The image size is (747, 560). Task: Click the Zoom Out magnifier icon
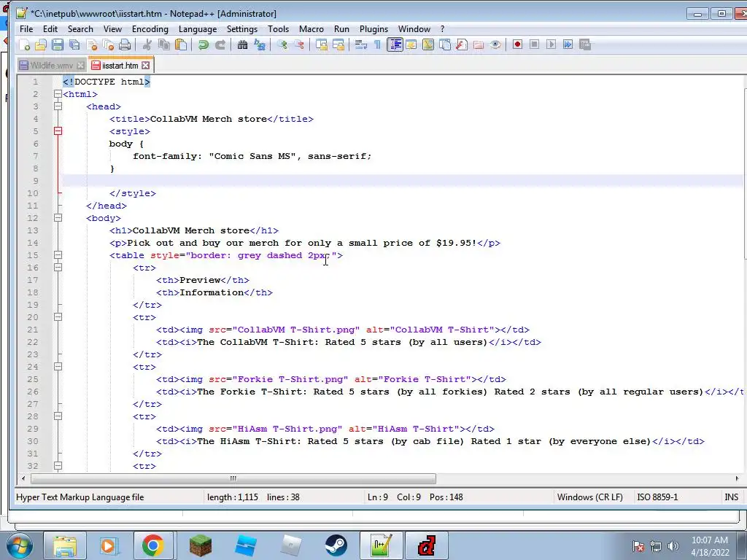point(299,44)
